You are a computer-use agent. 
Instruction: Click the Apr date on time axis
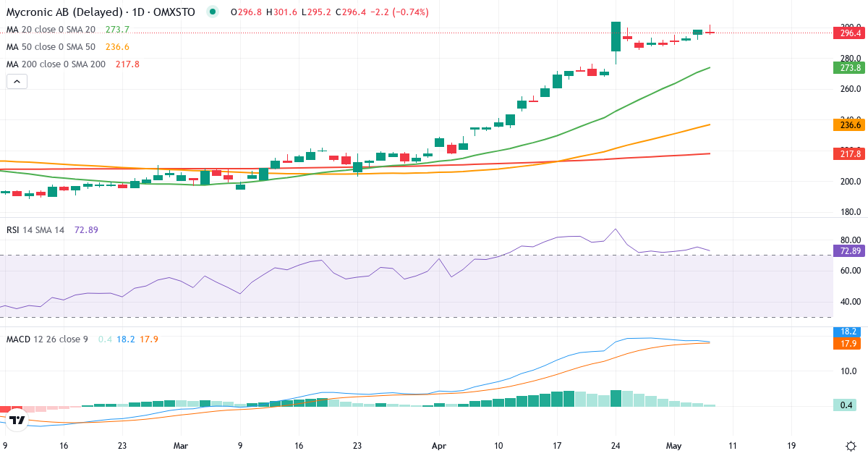click(x=438, y=446)
